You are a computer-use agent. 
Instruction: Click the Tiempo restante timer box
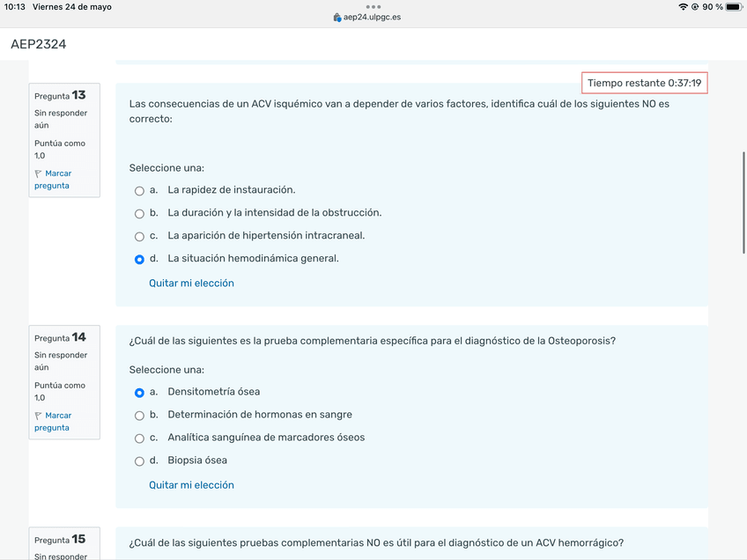pos(644,83)
